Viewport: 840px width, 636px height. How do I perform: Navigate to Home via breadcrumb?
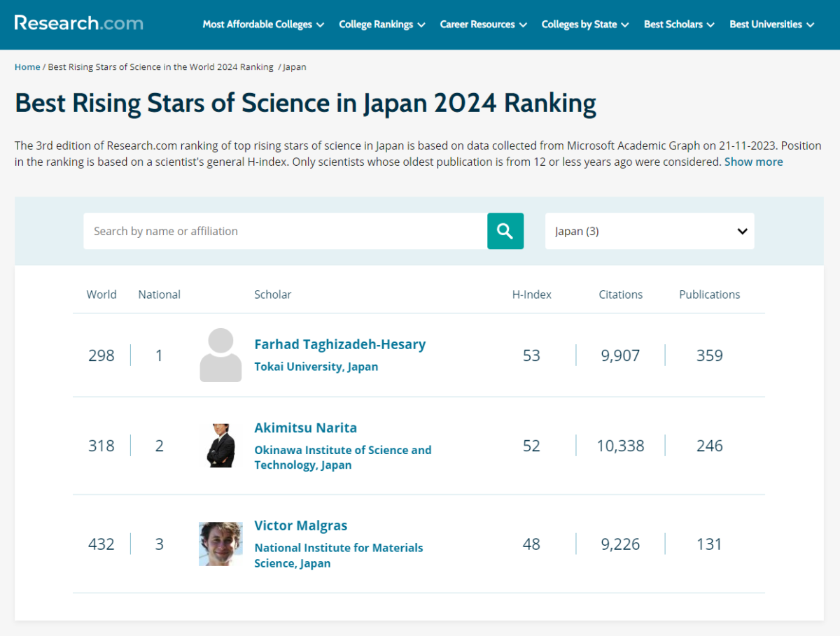coord(27,66)
